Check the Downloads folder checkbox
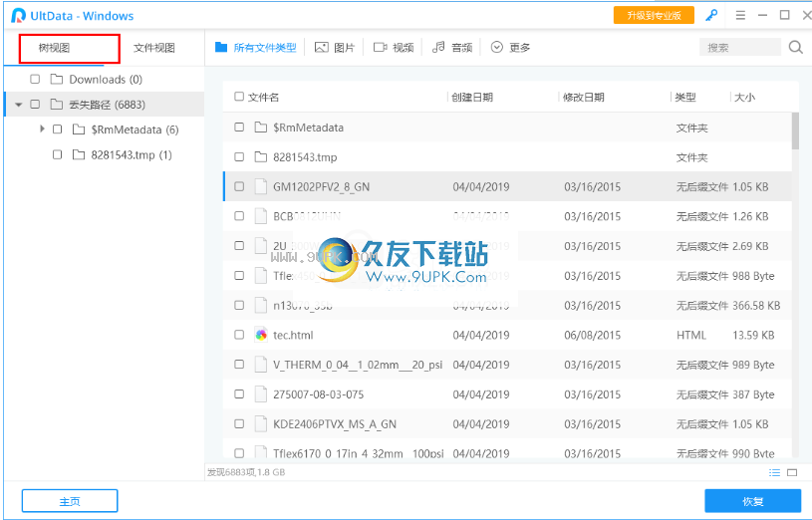 35,80
